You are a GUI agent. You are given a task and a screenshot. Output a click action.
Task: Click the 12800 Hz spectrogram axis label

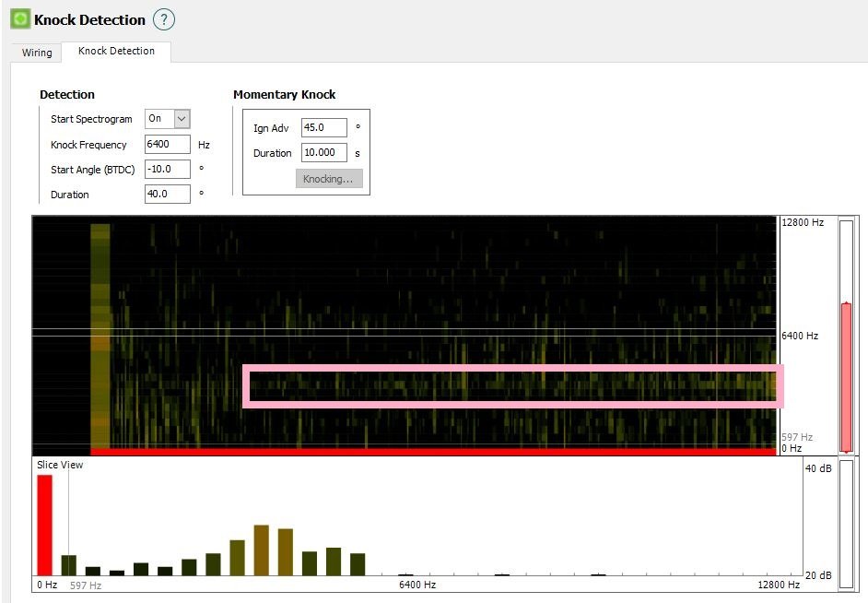click(x=803, y=222)
